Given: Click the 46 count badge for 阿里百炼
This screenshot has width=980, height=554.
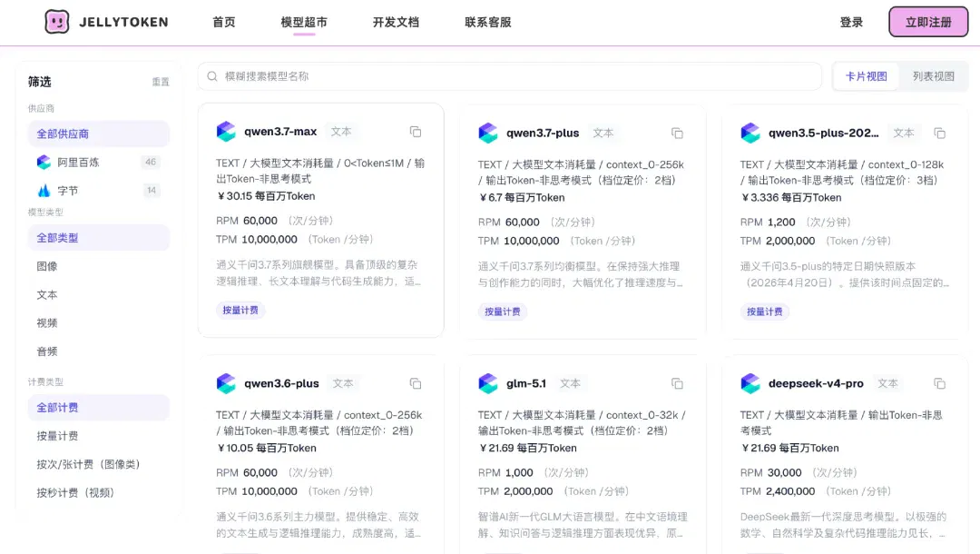Looking at the screenshot, I should pyautogui.click(x=151, y=162).
